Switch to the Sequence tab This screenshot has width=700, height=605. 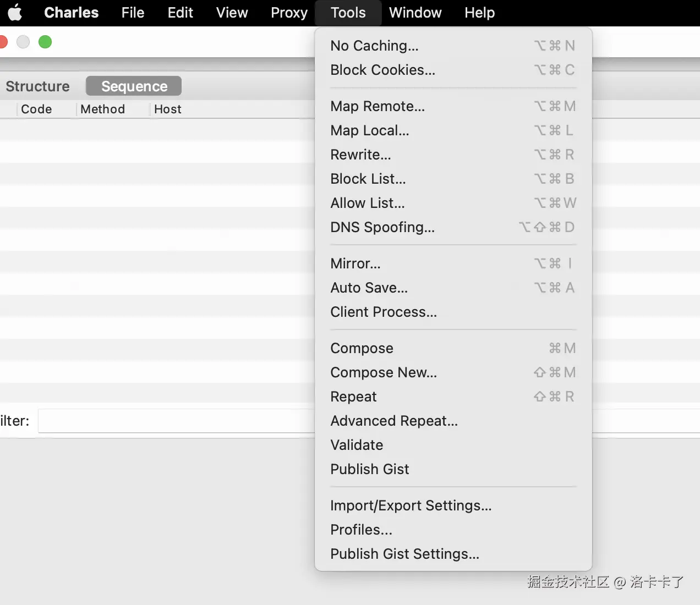pyautogui.click(x=134, y=86)
